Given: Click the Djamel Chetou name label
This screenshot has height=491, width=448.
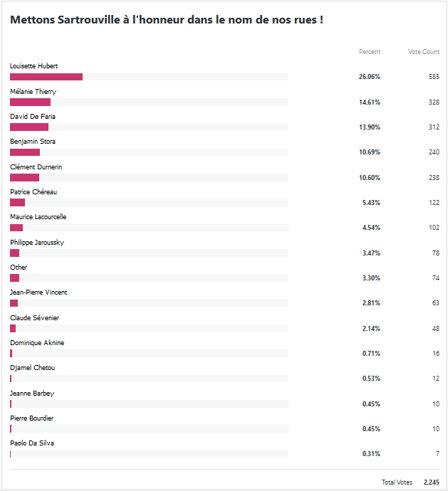Looking at the screenshot, I should click(x=32, y=368).
